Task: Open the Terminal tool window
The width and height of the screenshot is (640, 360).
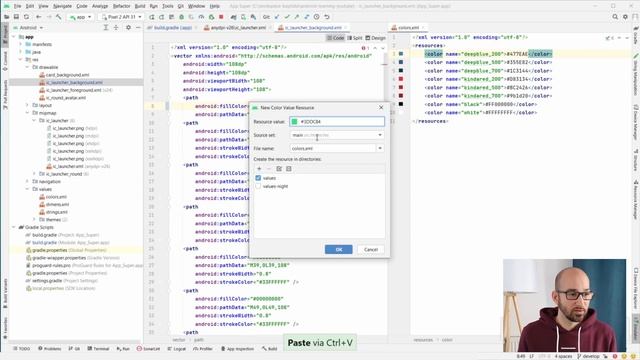Action: [x=98, y=349]
